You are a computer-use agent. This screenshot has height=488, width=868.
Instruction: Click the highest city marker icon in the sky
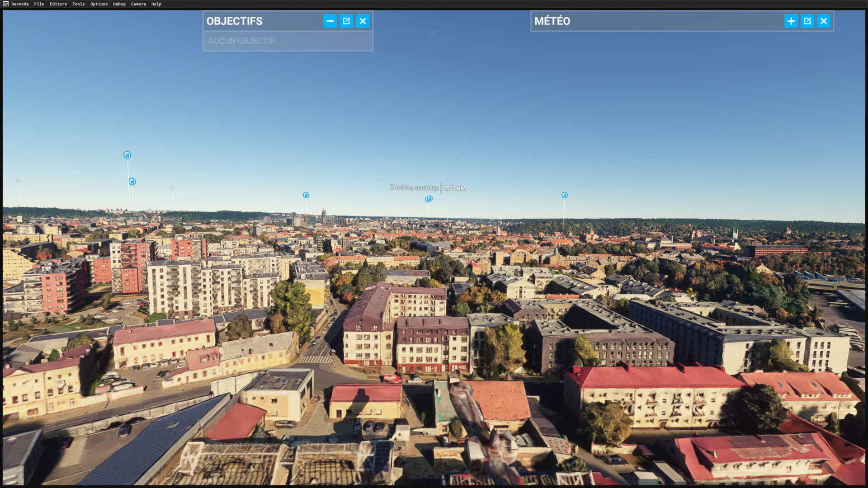(127, 155)
